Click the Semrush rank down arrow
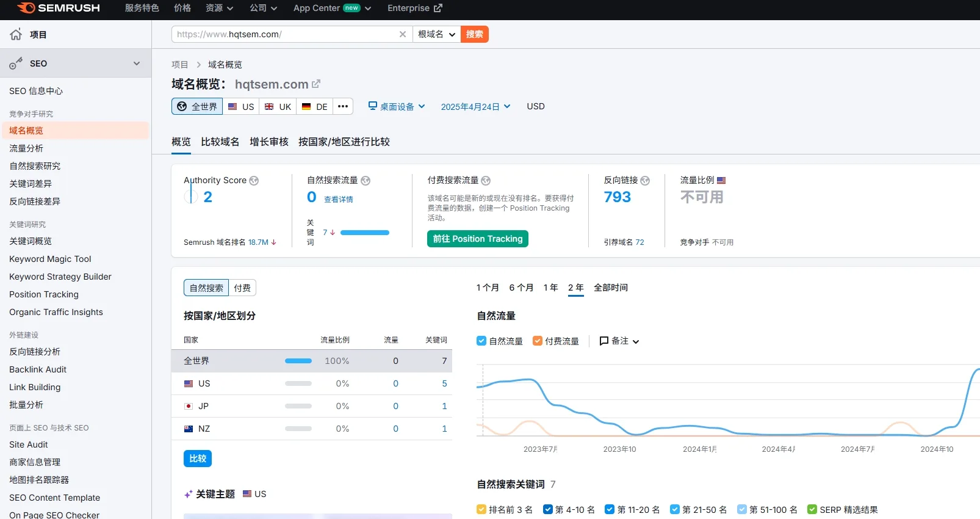Viewport: 980px width, 519px height. 273,242
